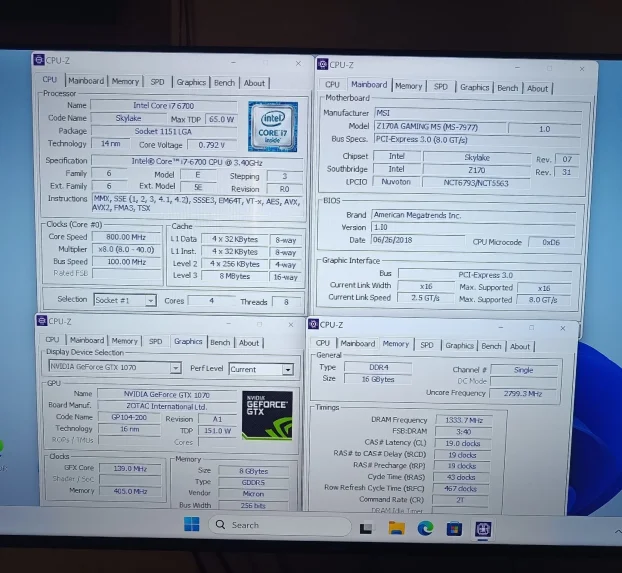Click DRAM Frequency value 1333.7 MHz
Screen dimensions: 622x573
click(x=464, y=420)
